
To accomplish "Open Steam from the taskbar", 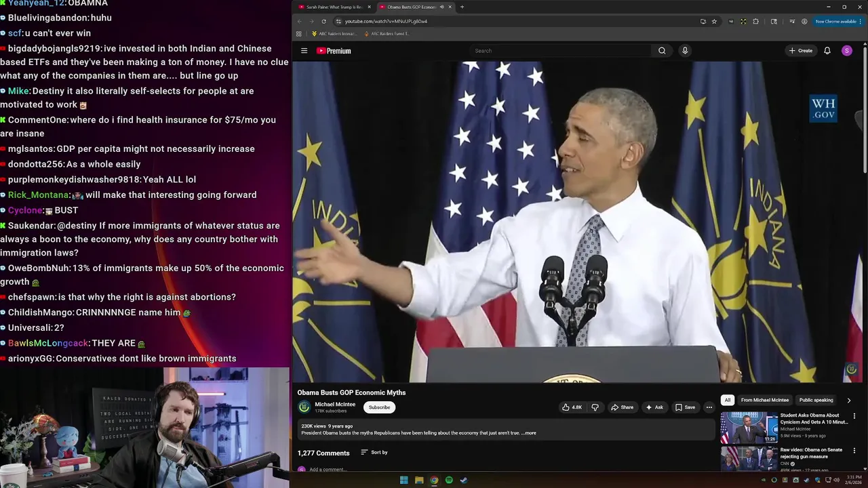I will click(x=464, y=480).
